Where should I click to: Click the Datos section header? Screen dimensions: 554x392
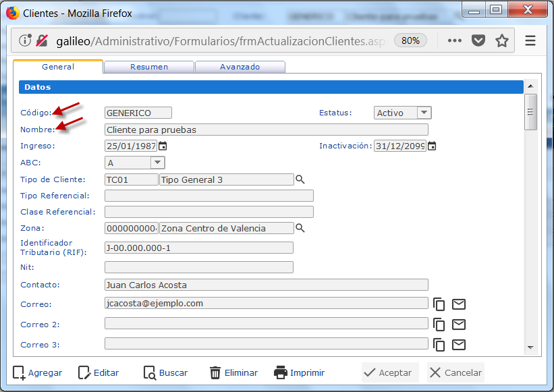[271, 87]
